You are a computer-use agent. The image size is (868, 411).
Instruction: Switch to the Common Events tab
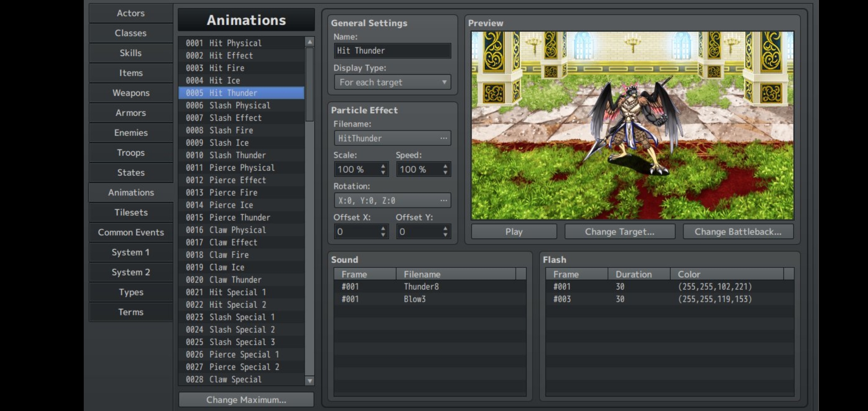click(131, 233)
